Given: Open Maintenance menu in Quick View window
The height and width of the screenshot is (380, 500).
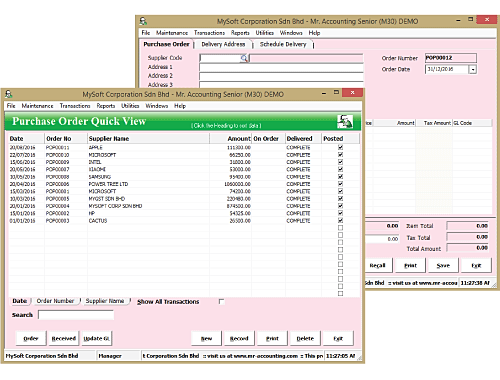Looking at the screenshot, I should click(x=37, y=106).
